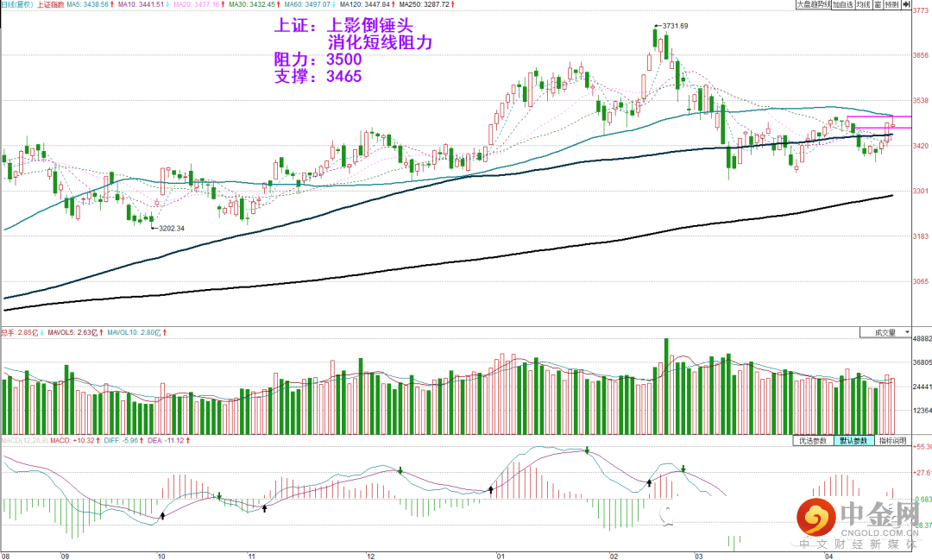Viewport: 932px width, 560px height.
Task: Click the MA30: 3432.45 value
Action: pos(252,4)
